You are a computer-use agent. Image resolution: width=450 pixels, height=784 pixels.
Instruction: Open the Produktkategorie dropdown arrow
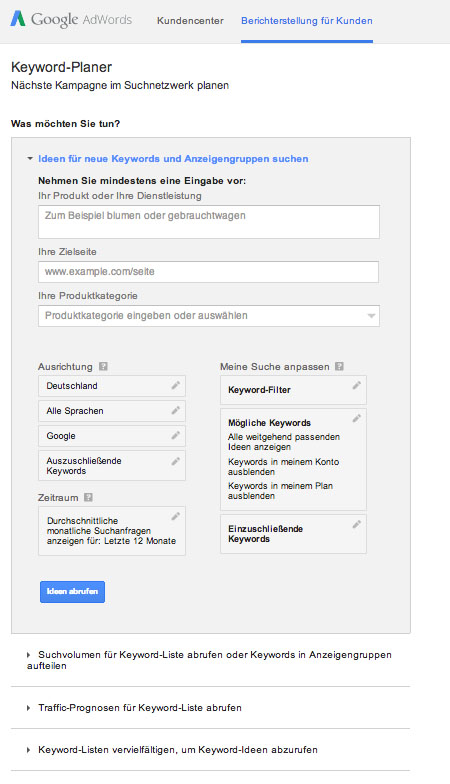(x=371, y=316)
